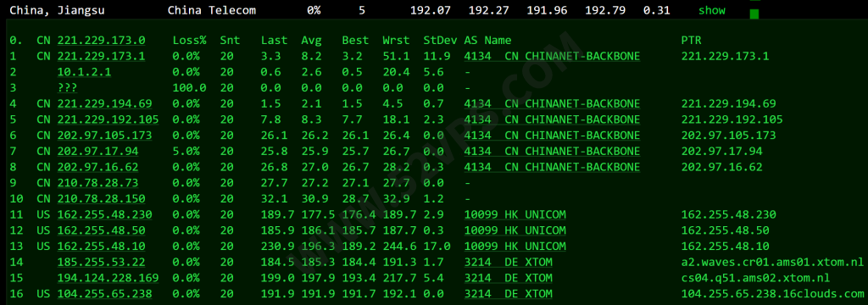Select PTR 104.255.65.238.16clouds.com
This screenshot has height=305, width=868.
tap(773, 294)
